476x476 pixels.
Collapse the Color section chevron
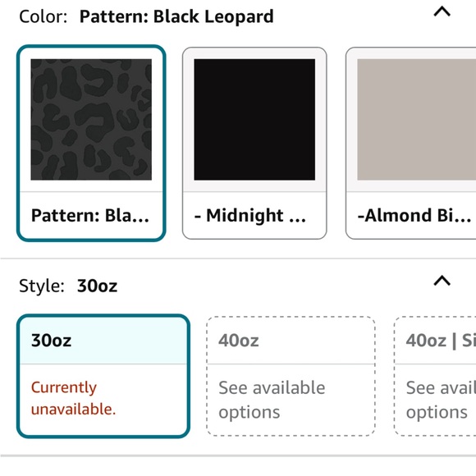pos(442,12)
